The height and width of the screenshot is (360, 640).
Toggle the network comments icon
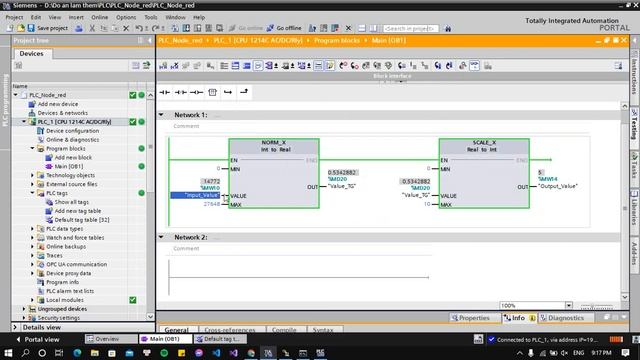[x=318, y=66]
